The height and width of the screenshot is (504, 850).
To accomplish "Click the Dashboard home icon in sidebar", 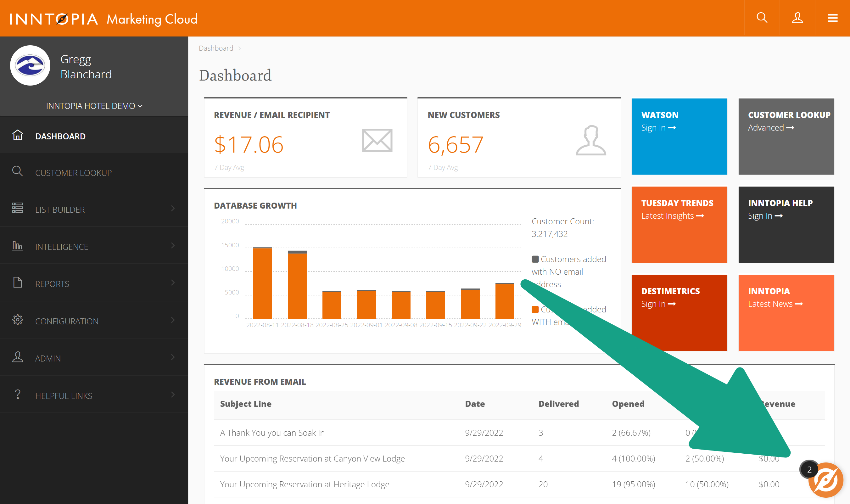I will click(x=18, y=136).
